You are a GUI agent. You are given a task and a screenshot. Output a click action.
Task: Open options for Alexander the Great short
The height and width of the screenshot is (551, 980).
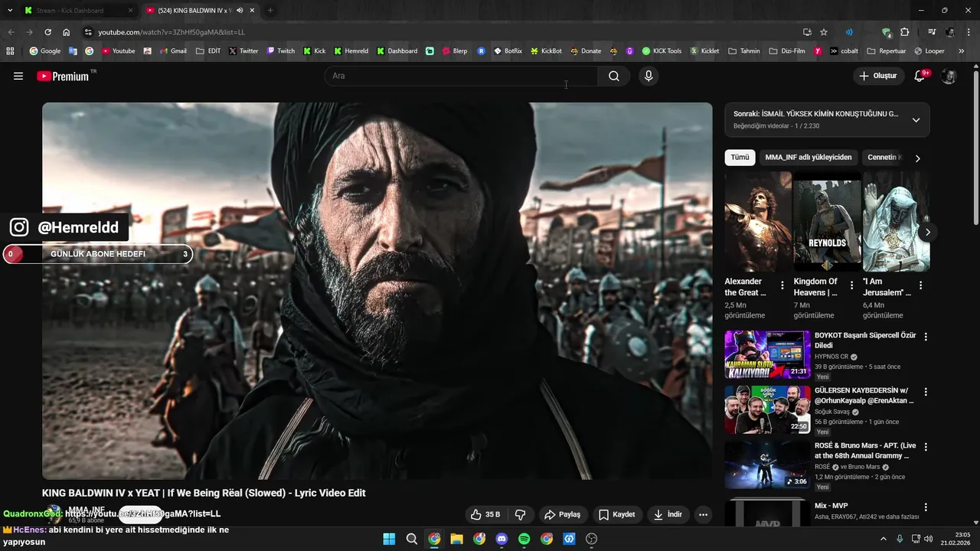point(782,285)
